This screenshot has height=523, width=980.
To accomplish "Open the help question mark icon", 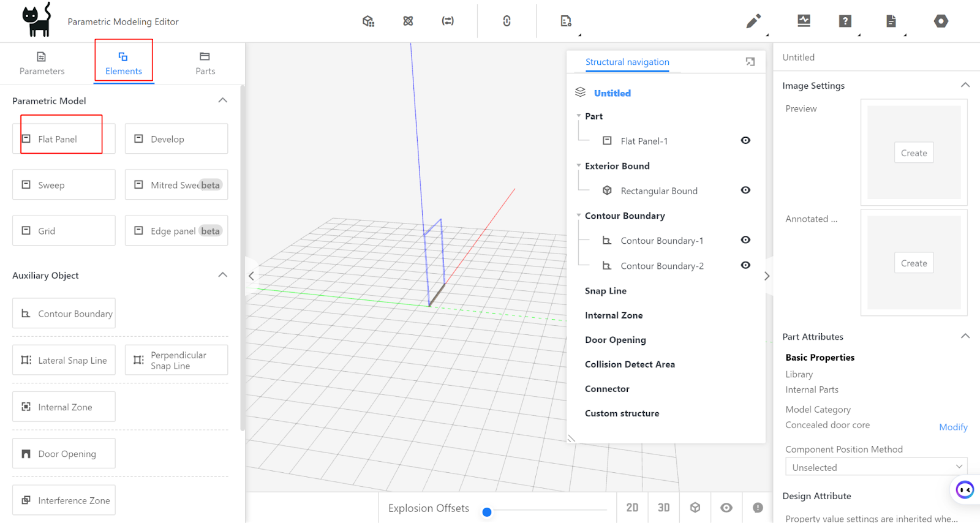I will tap(845, 21).
